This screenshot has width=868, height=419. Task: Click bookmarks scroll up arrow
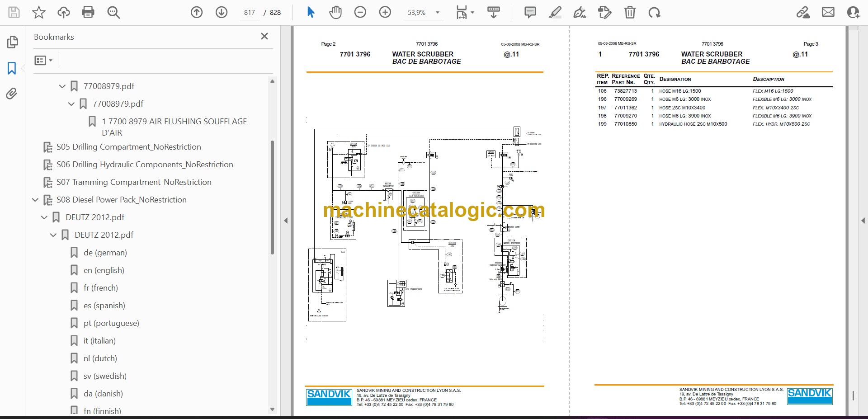pyautogui.click(x=272, y=81)
